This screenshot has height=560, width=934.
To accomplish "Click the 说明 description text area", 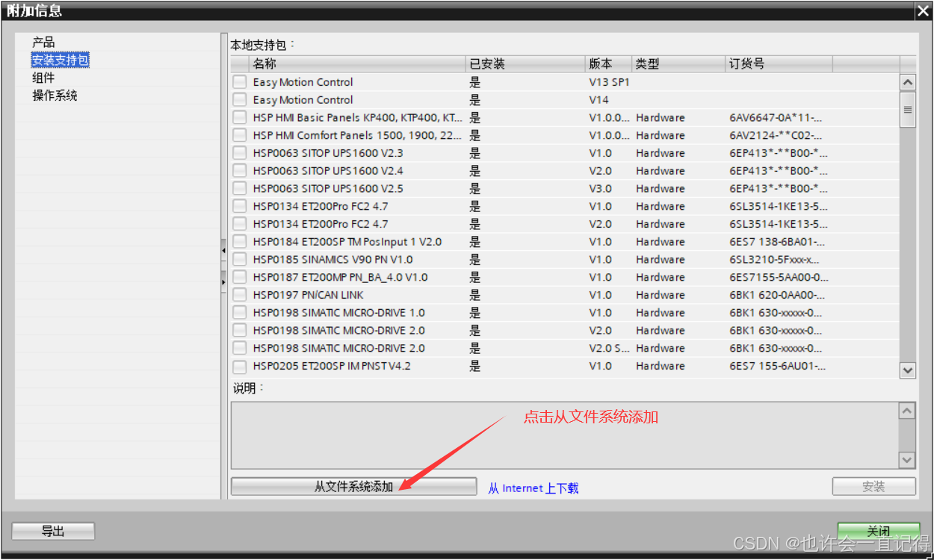I will [x=564, y=435].
